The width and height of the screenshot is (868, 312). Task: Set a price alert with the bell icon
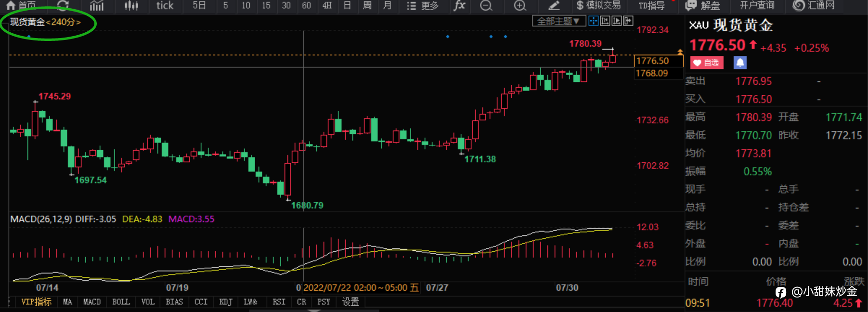tap(740, 63)
